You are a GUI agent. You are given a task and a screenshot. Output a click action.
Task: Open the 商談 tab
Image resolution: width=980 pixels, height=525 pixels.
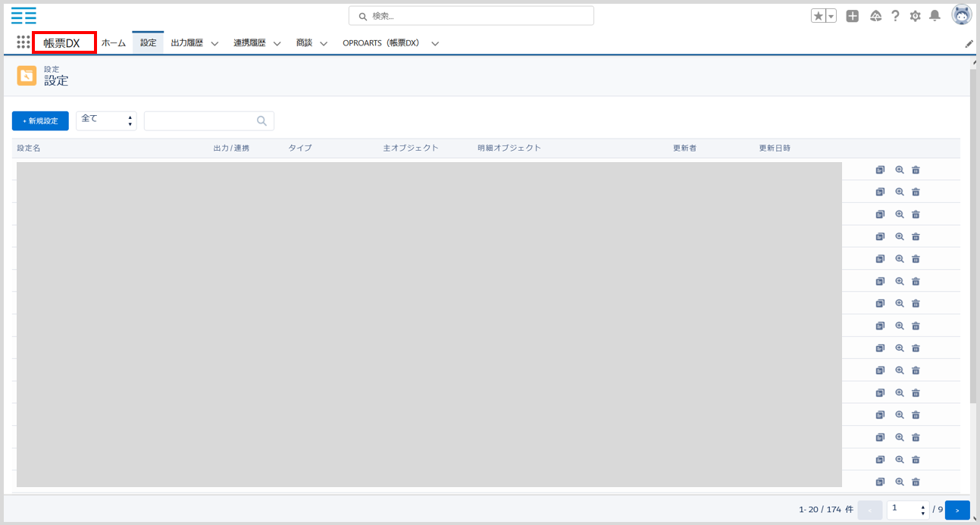(x=304, y=43)
